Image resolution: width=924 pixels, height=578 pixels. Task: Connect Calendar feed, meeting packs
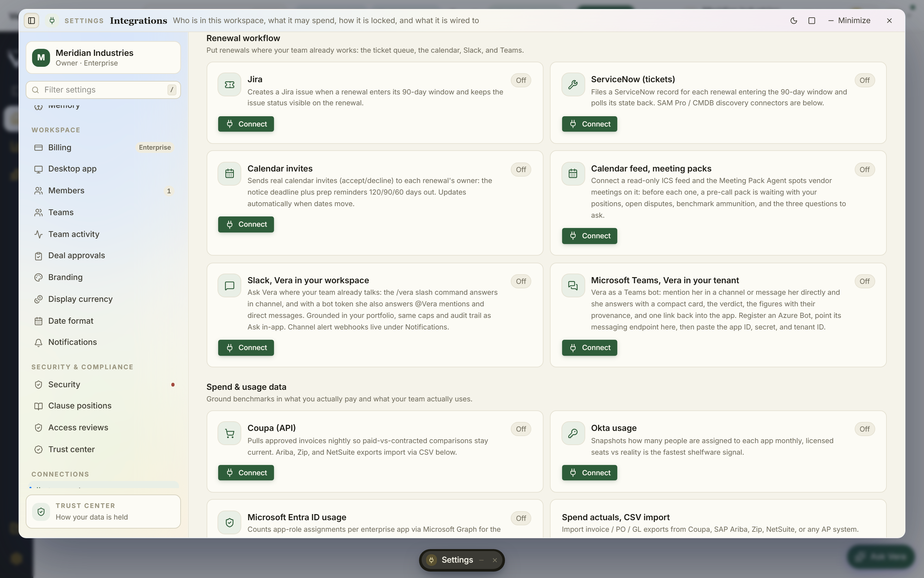(x=589, y=236)
